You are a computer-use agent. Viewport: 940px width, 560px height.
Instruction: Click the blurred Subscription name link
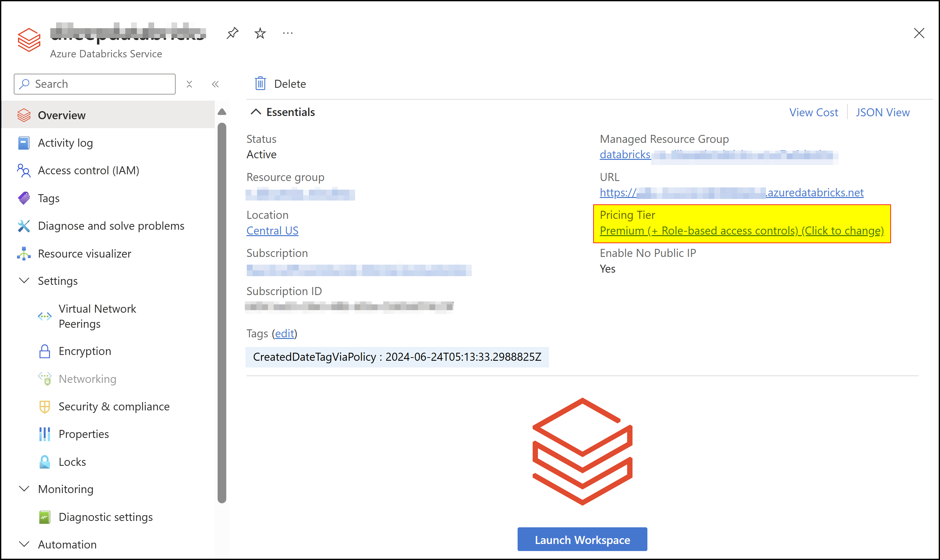tap(359, 270)
